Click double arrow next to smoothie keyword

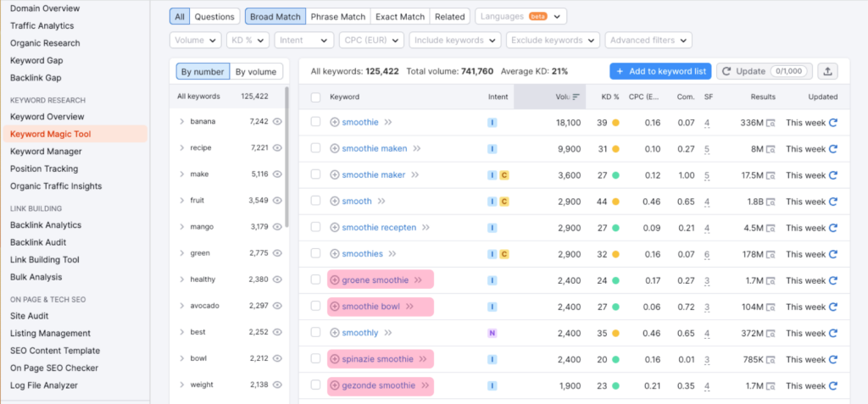point(388,122)
